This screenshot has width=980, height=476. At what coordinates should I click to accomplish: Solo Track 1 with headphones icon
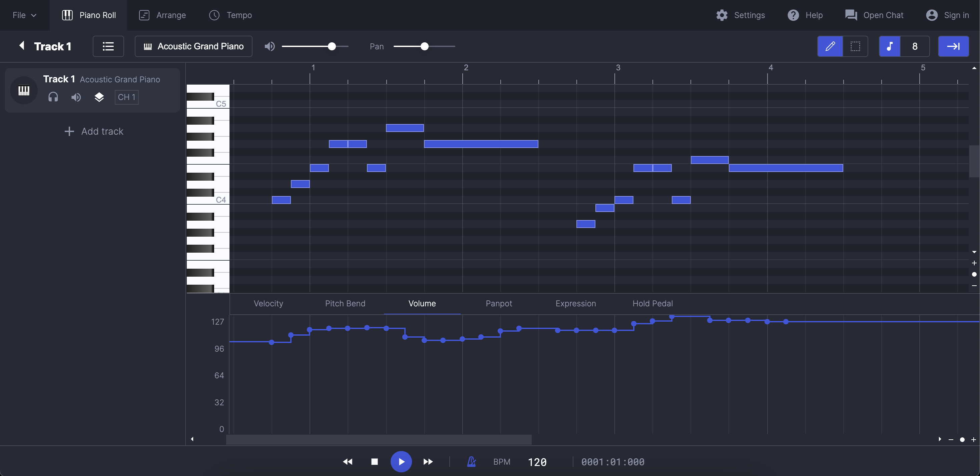53,97
